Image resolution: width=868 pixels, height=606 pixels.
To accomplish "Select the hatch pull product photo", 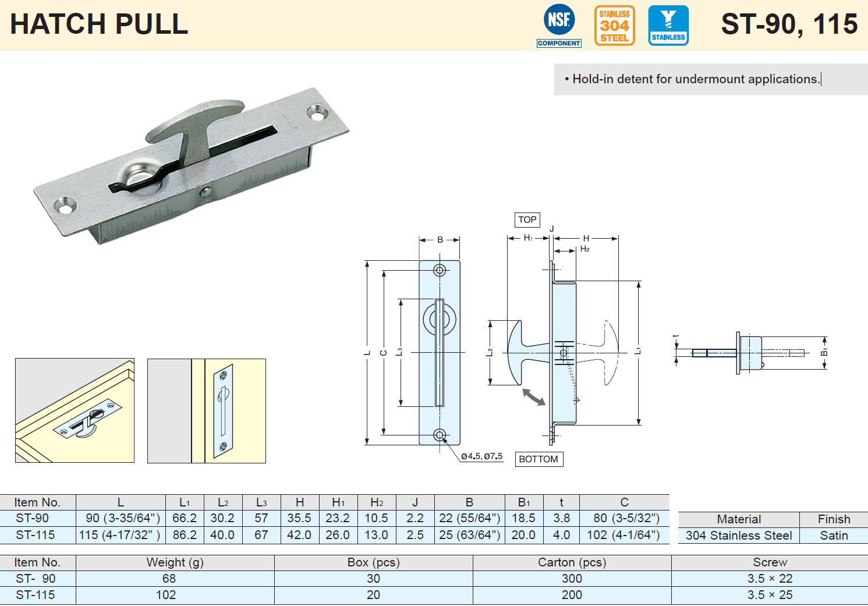I will (x=192, y=166).
